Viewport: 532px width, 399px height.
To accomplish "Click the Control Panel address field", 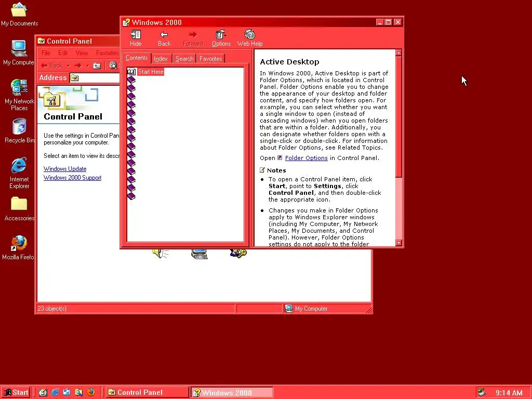I will (x=95, y=78).
